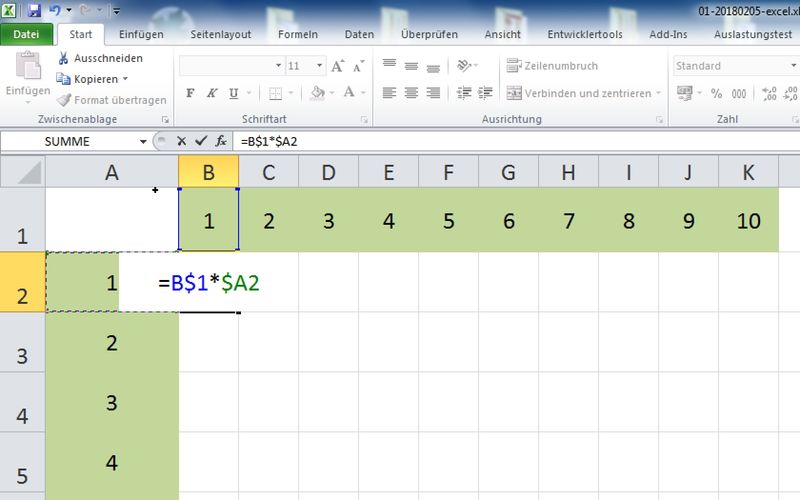Click the name box showing SUMME
The height and width of the screenshot is (500, 800).
67,141
